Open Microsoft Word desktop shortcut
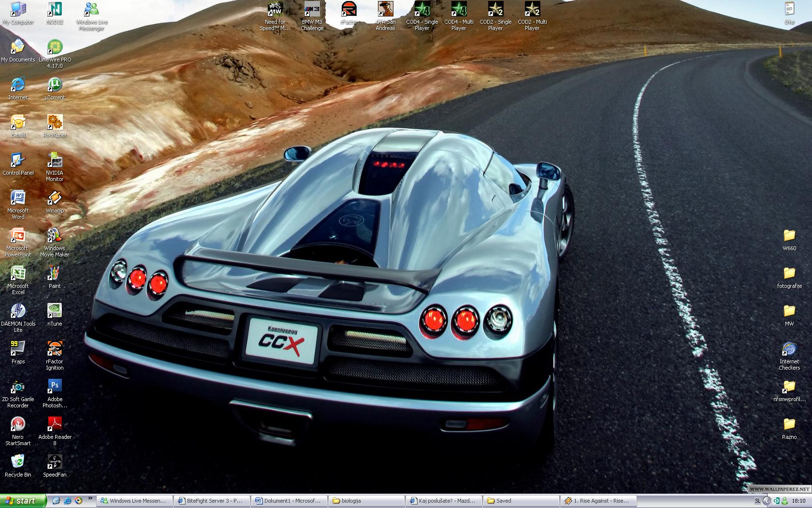This screenshot has height=508, width=812. (x=18, y=205)
